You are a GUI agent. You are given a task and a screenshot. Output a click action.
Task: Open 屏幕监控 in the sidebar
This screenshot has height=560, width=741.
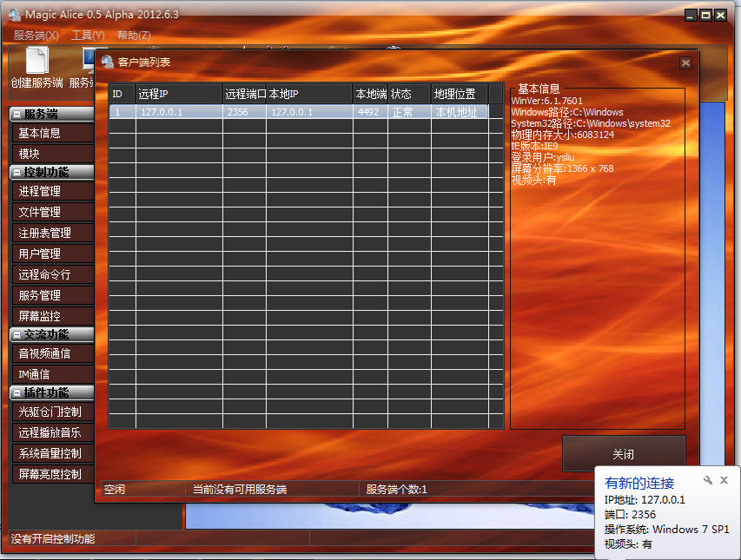(53, 316)
